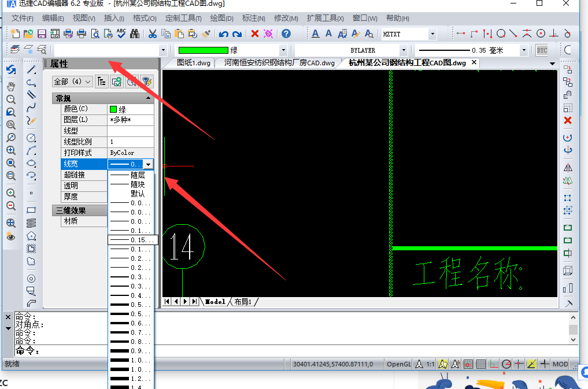Open the 绘图(D) menu

[221, 18]
